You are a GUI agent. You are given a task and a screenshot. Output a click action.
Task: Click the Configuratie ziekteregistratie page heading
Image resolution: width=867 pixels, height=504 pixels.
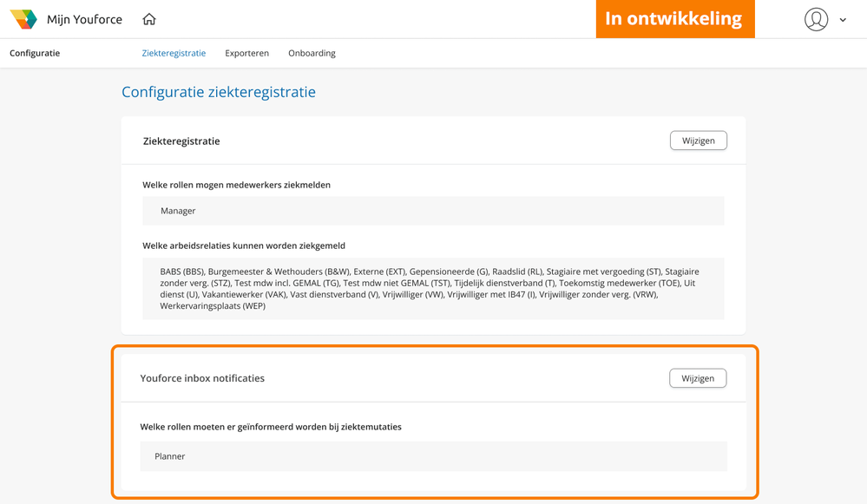coord(219,92)
